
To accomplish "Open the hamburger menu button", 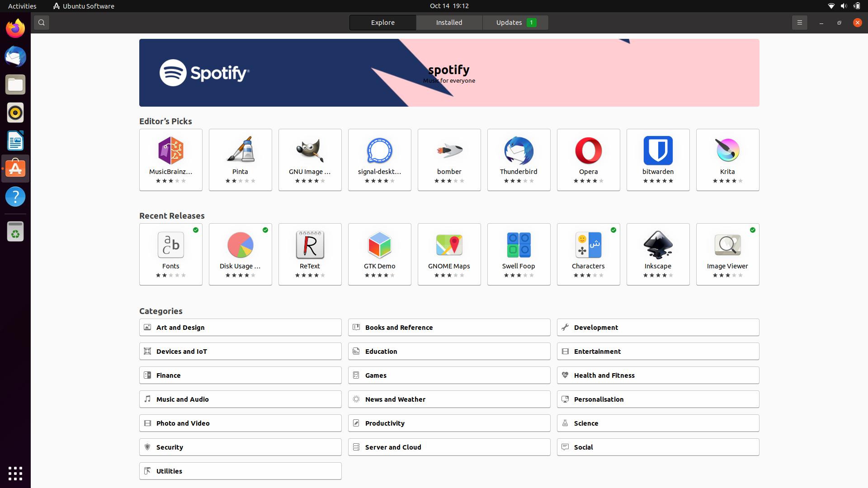I will 799,23.
